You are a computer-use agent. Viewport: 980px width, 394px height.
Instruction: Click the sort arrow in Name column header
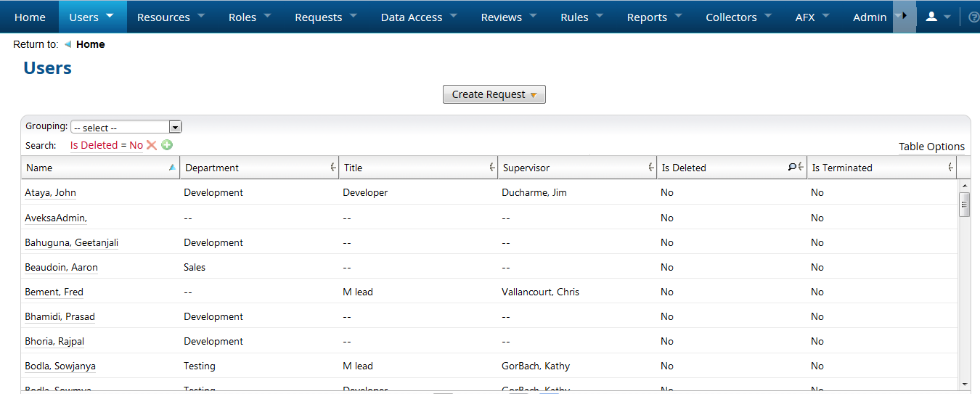point(172,168)
